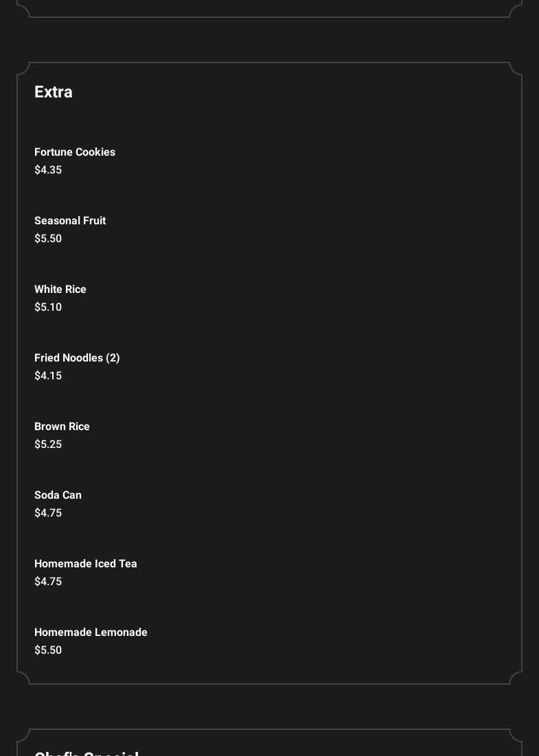The width and height of the screenshot is (539, 756).
Task: Click the $5.25 price under Brown Rice
Action: pyautogui.click(x=48, y=445)
